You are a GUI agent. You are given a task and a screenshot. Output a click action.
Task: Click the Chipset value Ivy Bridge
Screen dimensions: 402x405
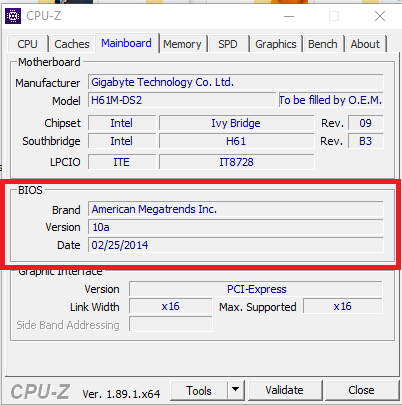tap(236, 123)
